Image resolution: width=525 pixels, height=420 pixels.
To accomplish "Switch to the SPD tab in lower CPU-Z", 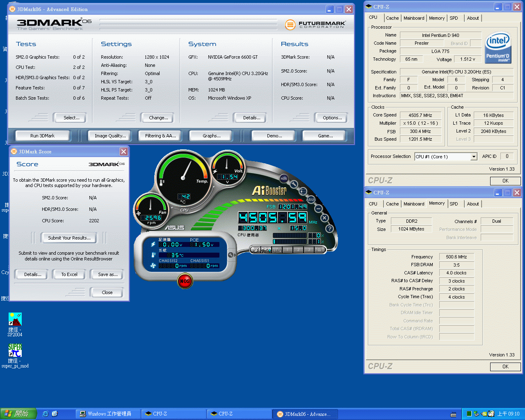I will [x=454, y=204].
